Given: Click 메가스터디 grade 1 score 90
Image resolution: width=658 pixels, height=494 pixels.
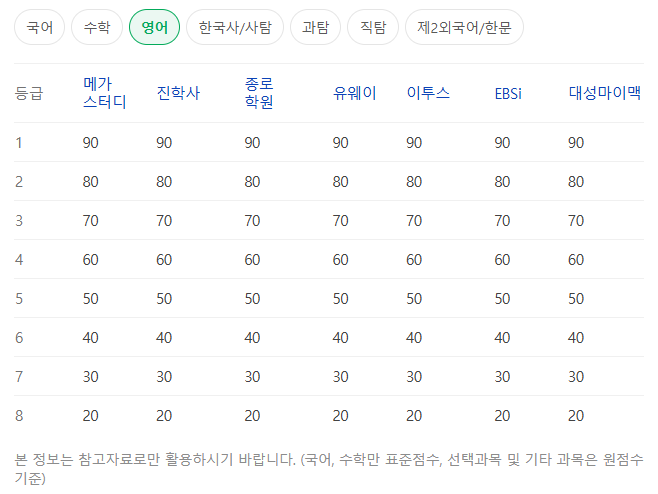Looking at the screenshot, I should (x=91, y=143).
